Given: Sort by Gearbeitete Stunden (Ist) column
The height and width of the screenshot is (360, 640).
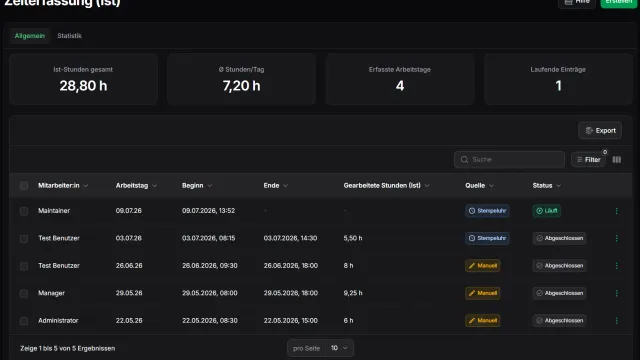Looking at the screenshot, I should [386, 185].
